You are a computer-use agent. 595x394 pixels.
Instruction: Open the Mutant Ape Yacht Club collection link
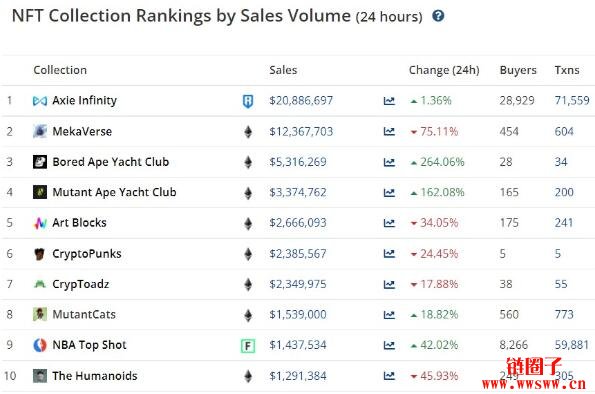114,192
